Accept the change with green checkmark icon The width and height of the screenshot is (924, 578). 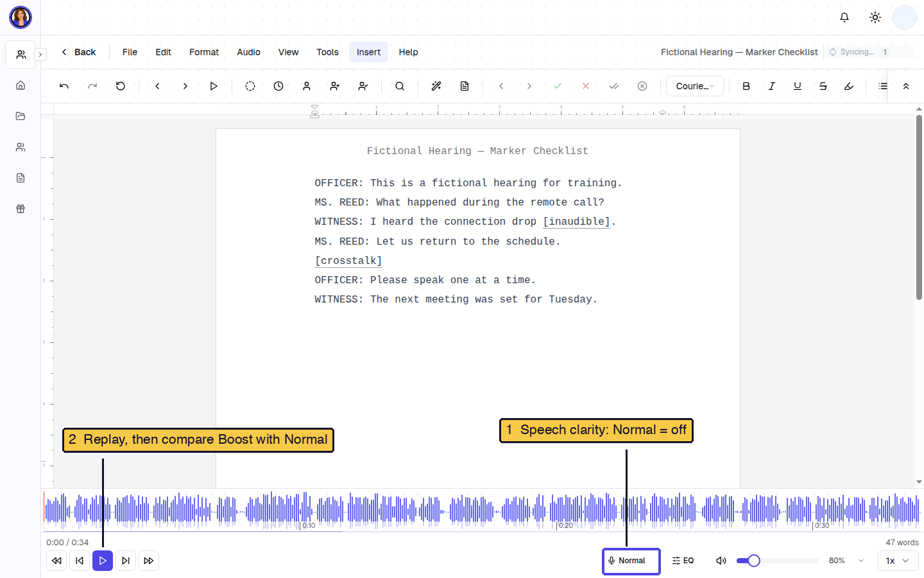coord(558,86)
